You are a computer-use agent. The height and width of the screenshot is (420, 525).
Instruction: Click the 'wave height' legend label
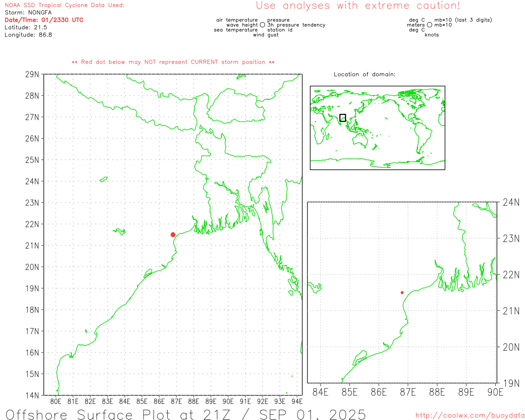242,25
